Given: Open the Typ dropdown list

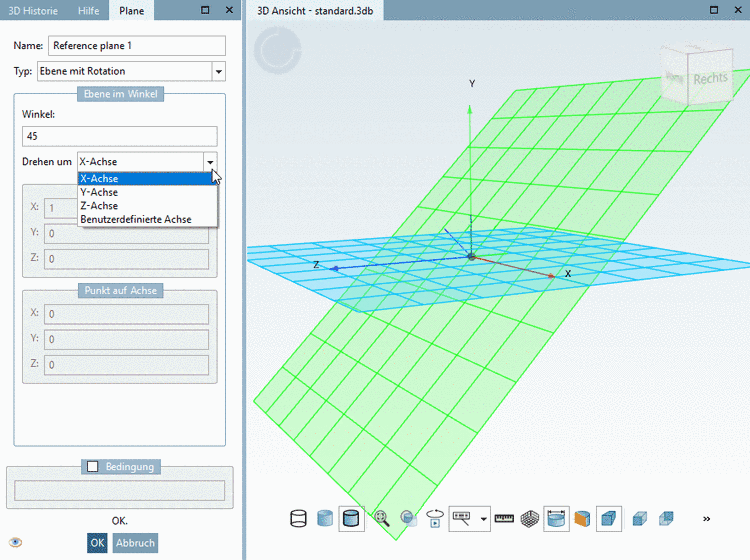Looking at the screenshot, I should (218, 71).
